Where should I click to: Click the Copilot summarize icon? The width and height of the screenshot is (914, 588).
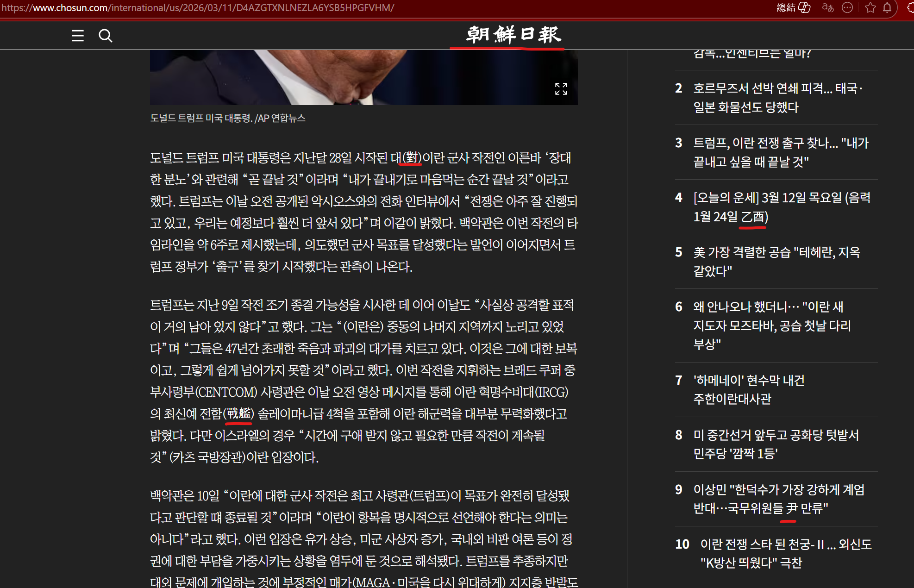tap(804, 8)
